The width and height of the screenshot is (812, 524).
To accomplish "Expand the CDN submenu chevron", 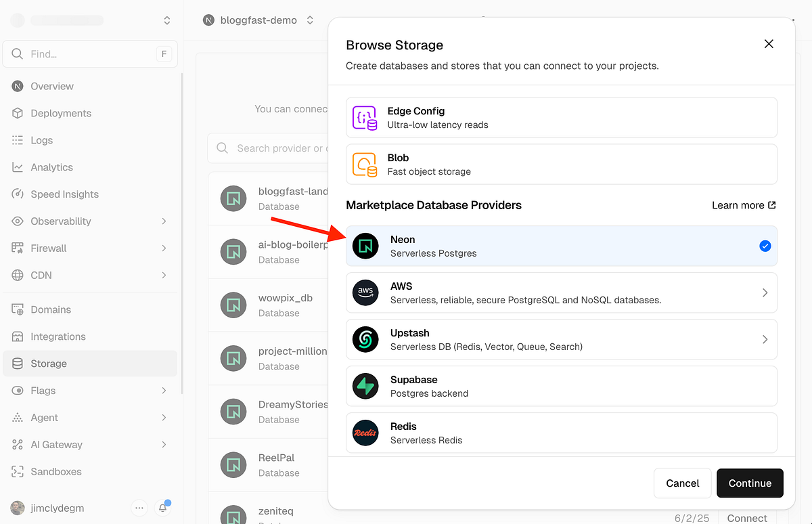I will coord(164,276).
